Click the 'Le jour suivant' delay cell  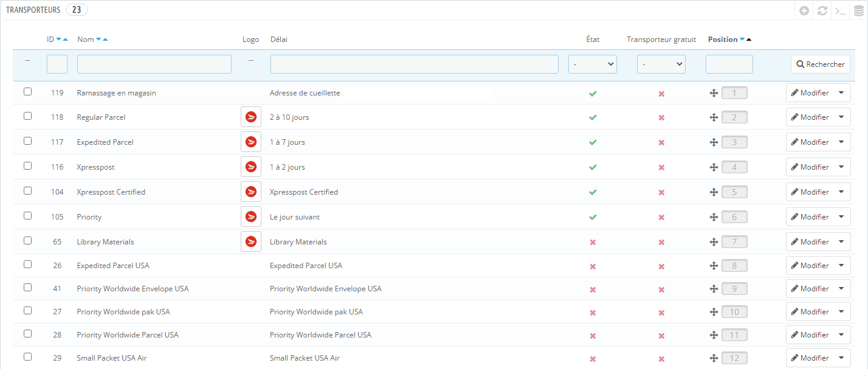295,217
